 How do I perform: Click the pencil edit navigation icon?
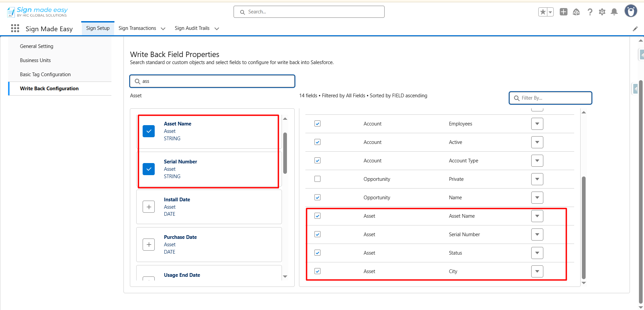635,29
